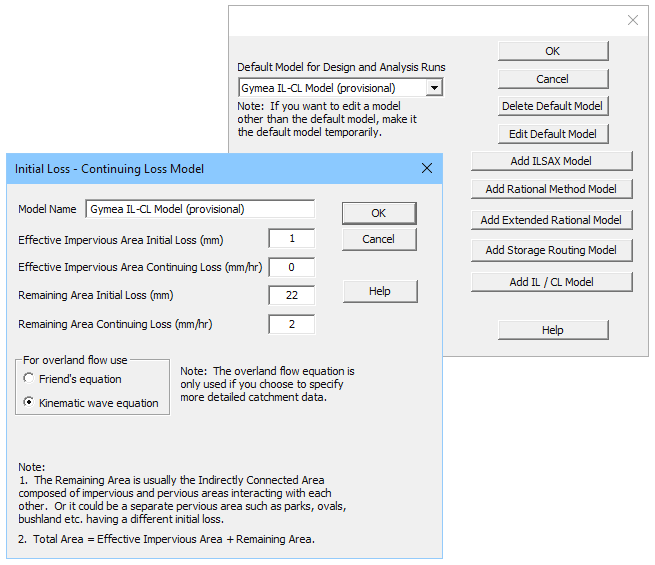Click the 'Initial Loss - Continuing Loss Model' title
Screen dimensions: 655x565
point(109,169)
